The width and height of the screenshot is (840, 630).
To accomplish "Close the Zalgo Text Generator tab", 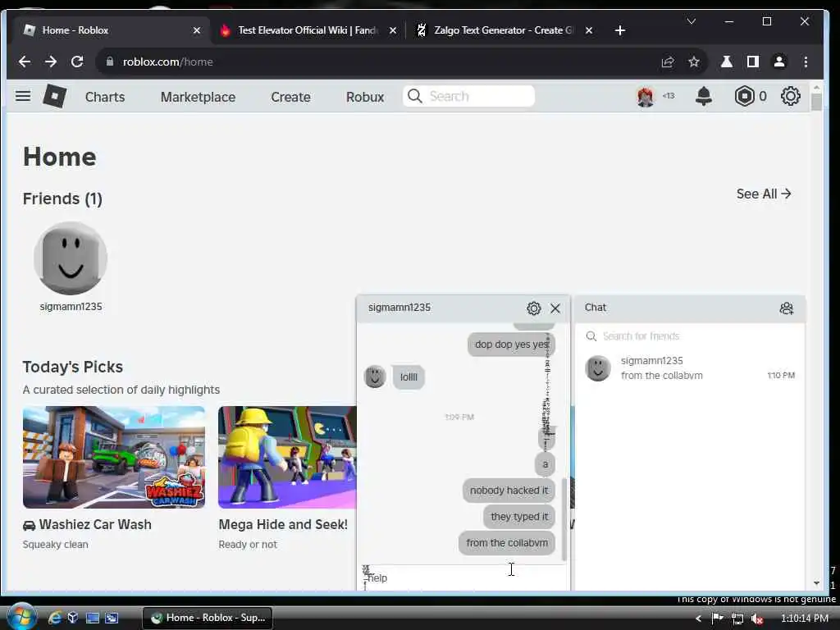I will tap(589, 30).
